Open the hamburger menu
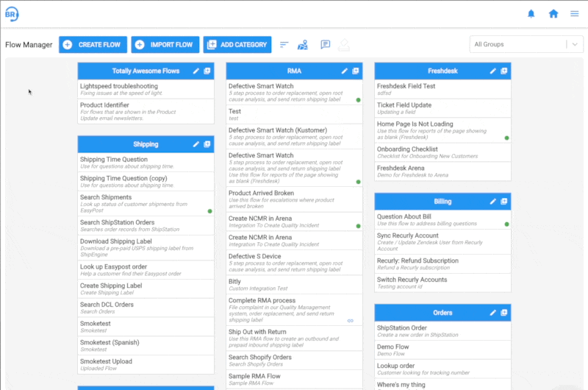Viewport: 588px width, 390px height. coord(575,14)
